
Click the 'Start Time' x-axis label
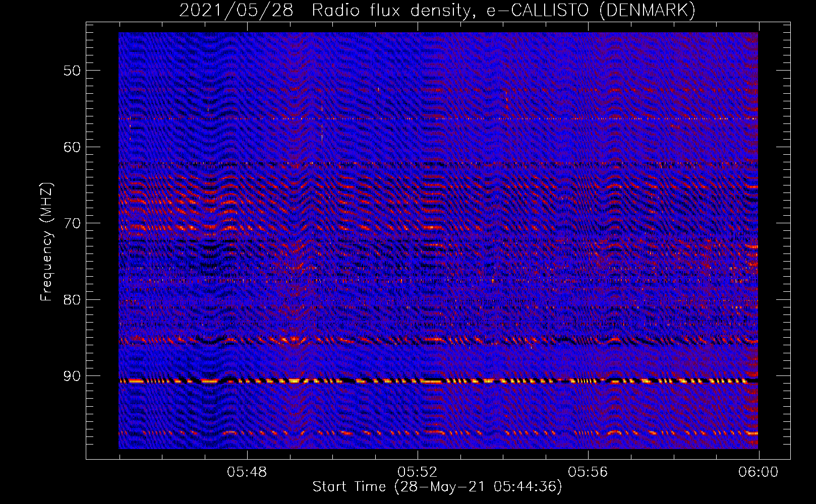(x=437, y=487)
